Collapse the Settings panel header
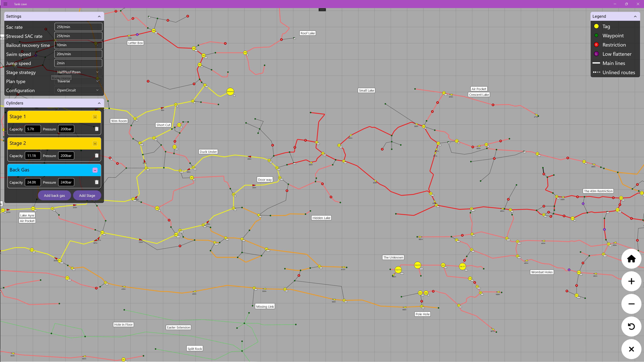644x362 pixels. 99,16
